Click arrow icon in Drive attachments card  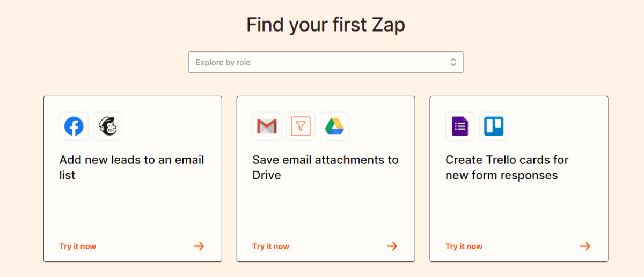pyautogui.click(x=392, y=246)
